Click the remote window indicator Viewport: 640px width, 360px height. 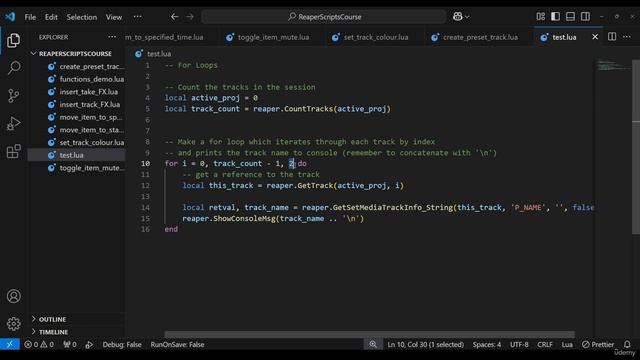click(x=10, y=344)
